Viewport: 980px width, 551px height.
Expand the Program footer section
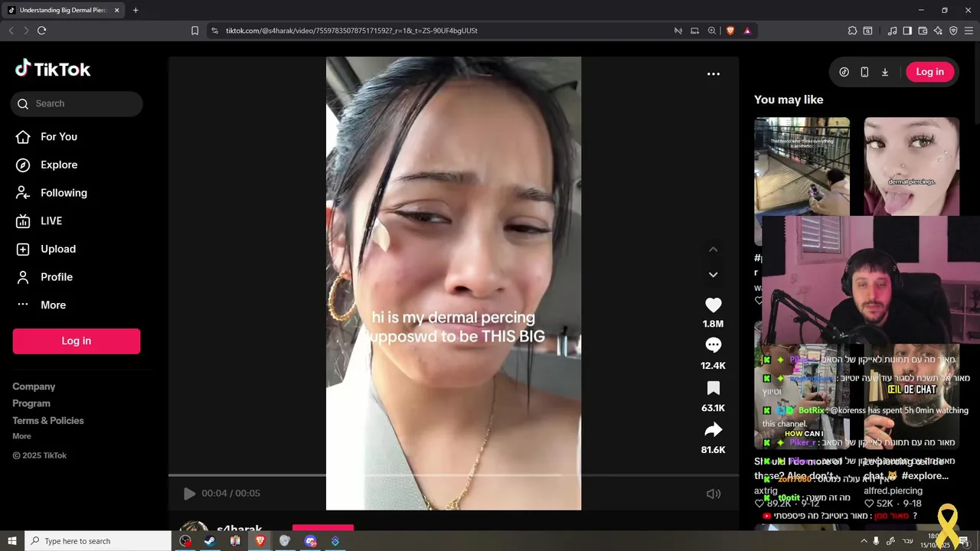point(31,403)
